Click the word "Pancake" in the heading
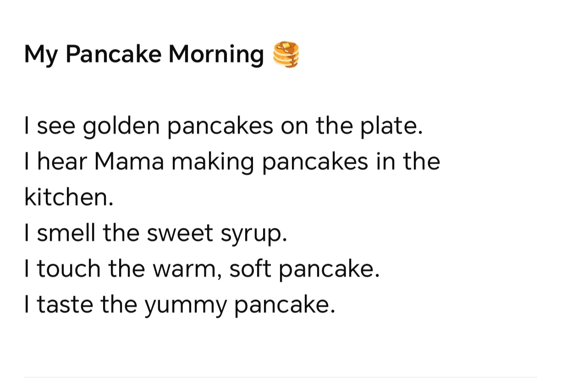 pos(114,55)
